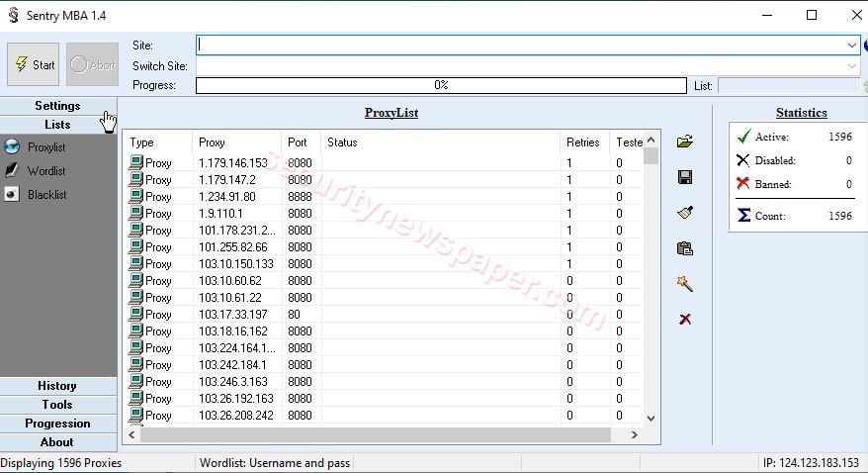Image resolution: width=868 pixels, height=473 pixels.
Task: Open the Tools sidebar section
Action: pos(57,405)
